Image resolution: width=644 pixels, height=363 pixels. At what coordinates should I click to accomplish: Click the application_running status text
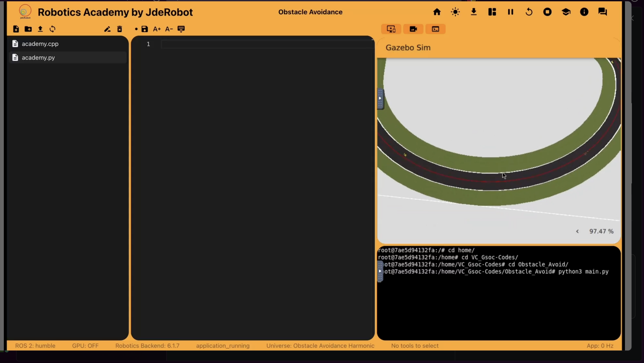coord(223,346)
